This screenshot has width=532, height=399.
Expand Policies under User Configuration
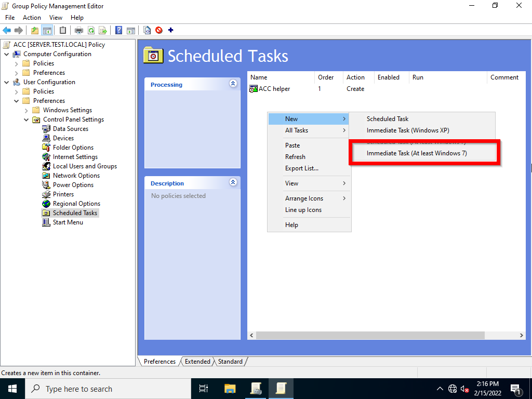coord(16,91)
